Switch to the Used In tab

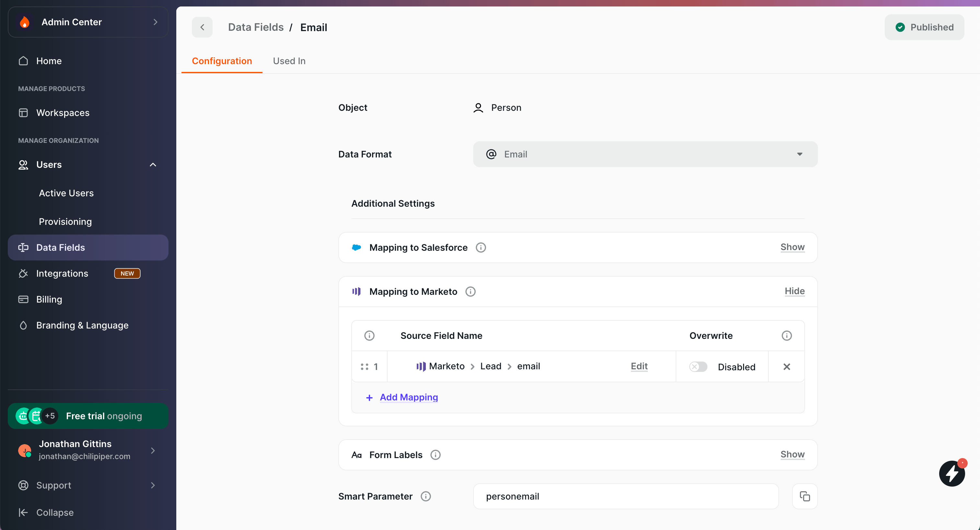click(x=289, y=61)
